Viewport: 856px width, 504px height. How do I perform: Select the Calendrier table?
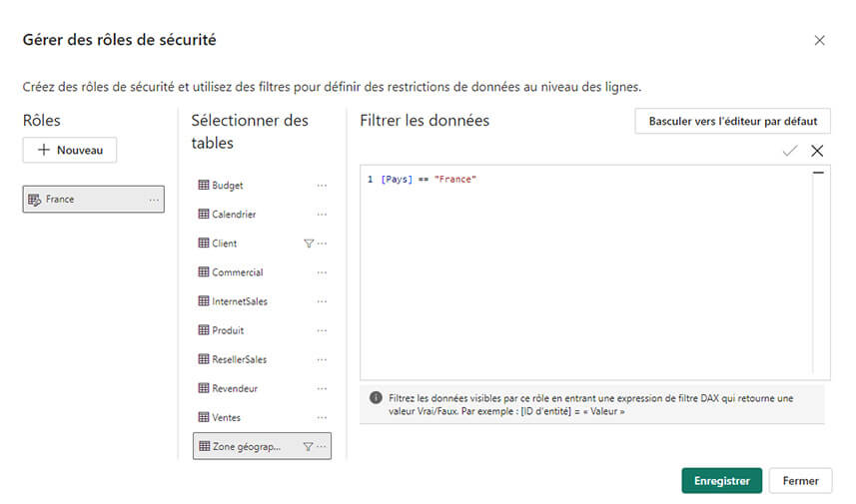click(x=262, y=215)
